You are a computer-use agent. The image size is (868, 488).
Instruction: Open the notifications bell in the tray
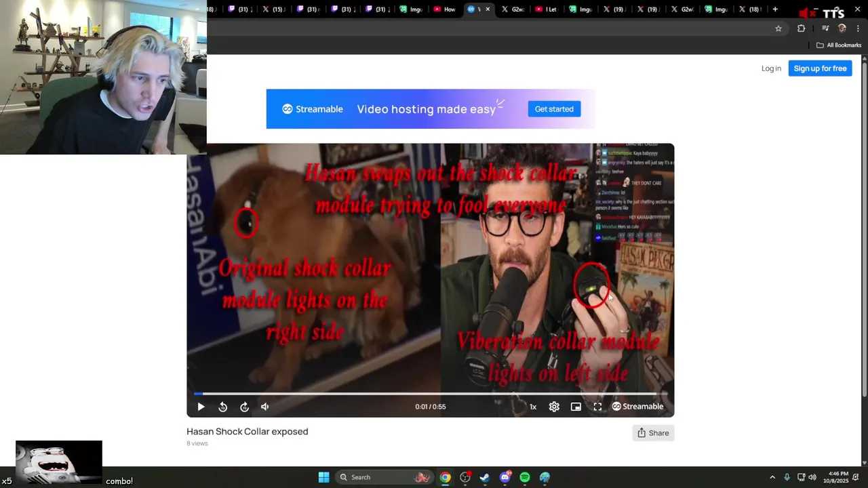(856, 477)
